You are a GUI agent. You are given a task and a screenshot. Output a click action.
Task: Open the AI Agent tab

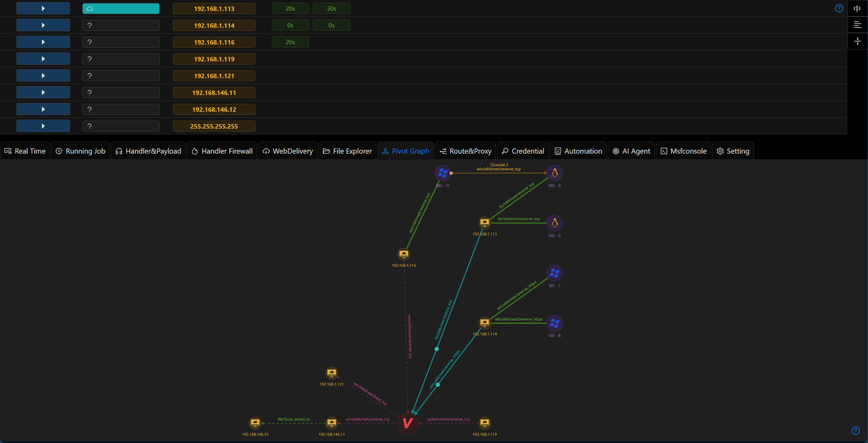pyautogui.click(x=632, y=151)
